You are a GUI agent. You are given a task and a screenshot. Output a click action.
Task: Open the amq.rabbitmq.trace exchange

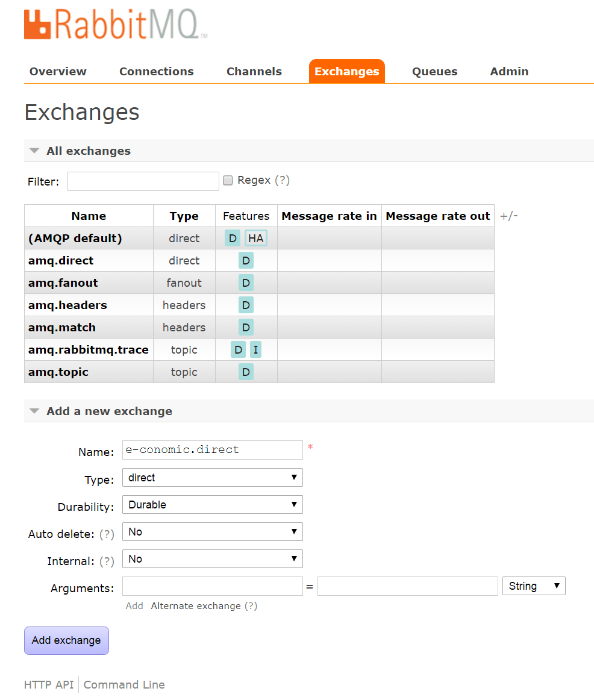89,350
